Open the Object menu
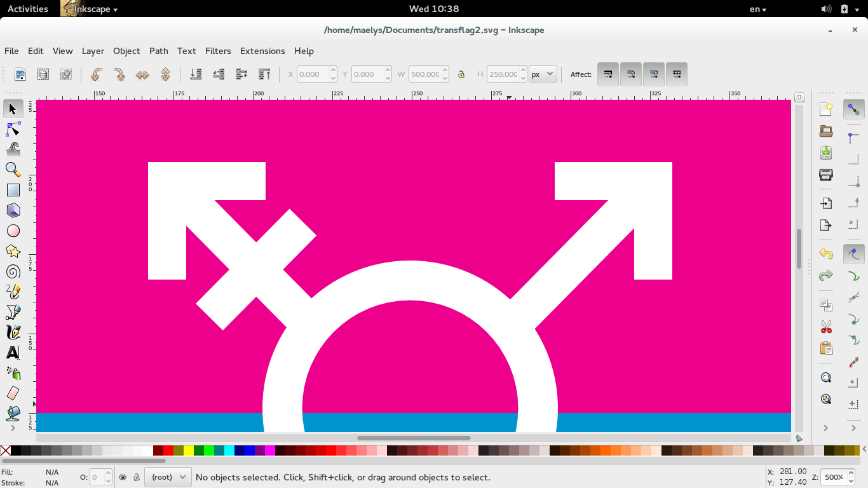This screenshot has width=868, height=488. (x=126, y=51)
